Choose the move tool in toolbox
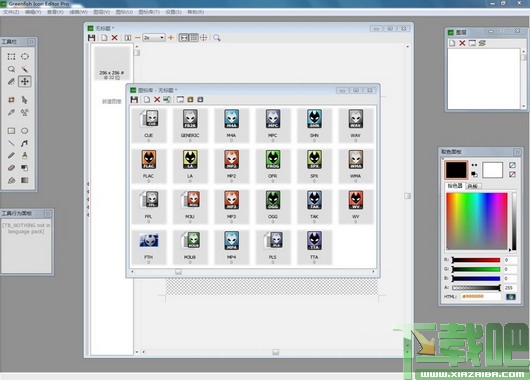The width and height of the screenshot is (530, 380). [x=25, y=81]
